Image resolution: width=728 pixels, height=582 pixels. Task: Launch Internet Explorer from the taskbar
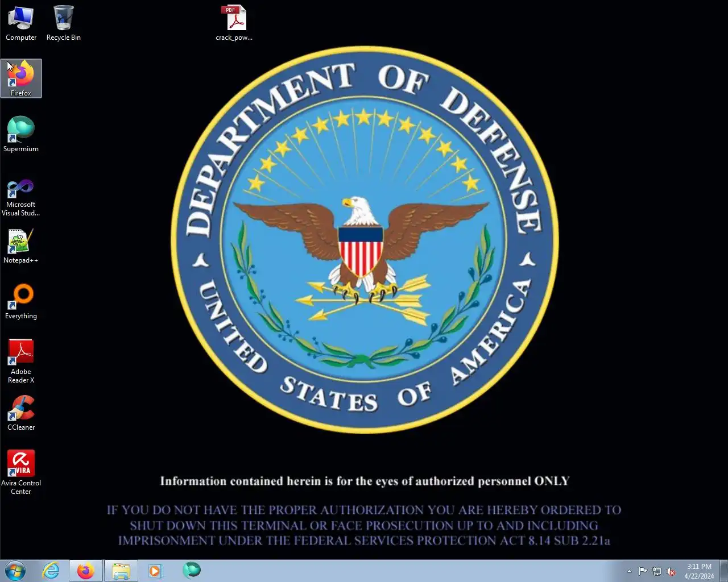point(51,571)
